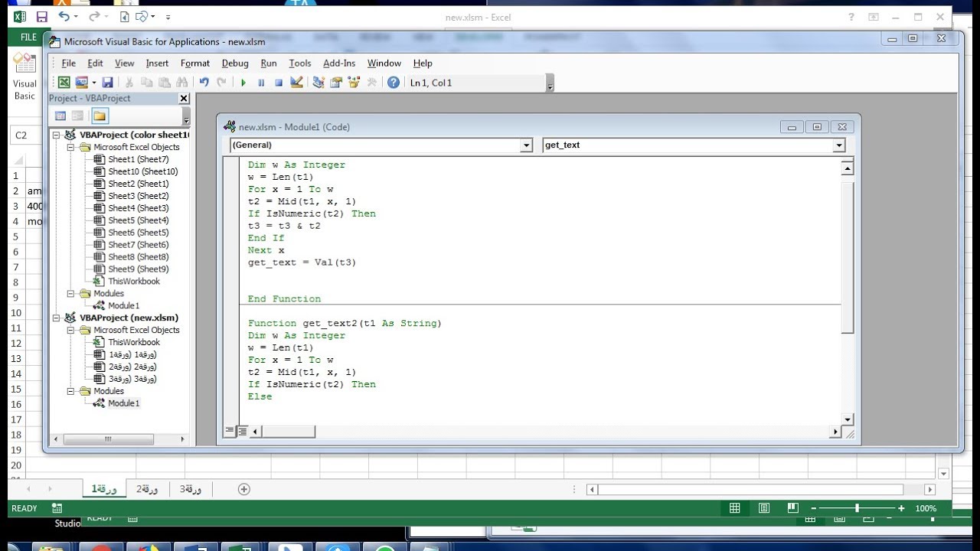The height and width of the screenshot is (551, 980).
Task: Open the Properties Window toolbar icon
Action: point(336,83)
